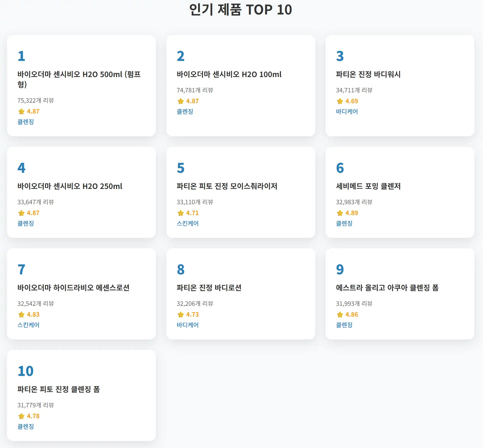This screenshot has height=448, width=483.
Task: Click the 인기 제품 TOP 10 heading
Action: pos(241,10)
